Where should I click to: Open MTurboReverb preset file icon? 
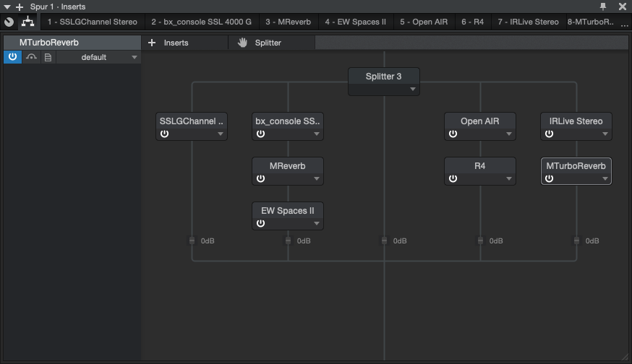click(48, 57)
